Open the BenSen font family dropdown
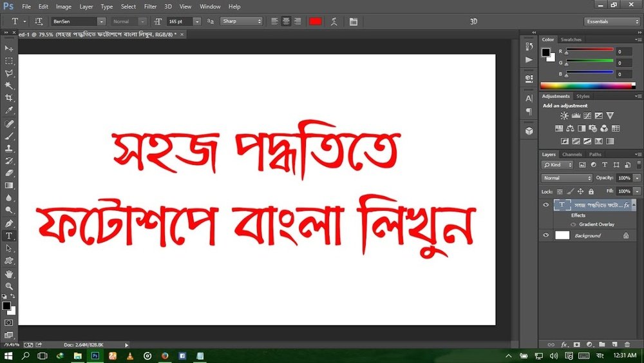This screenshot has width=644, height=363. coord(101,21)
